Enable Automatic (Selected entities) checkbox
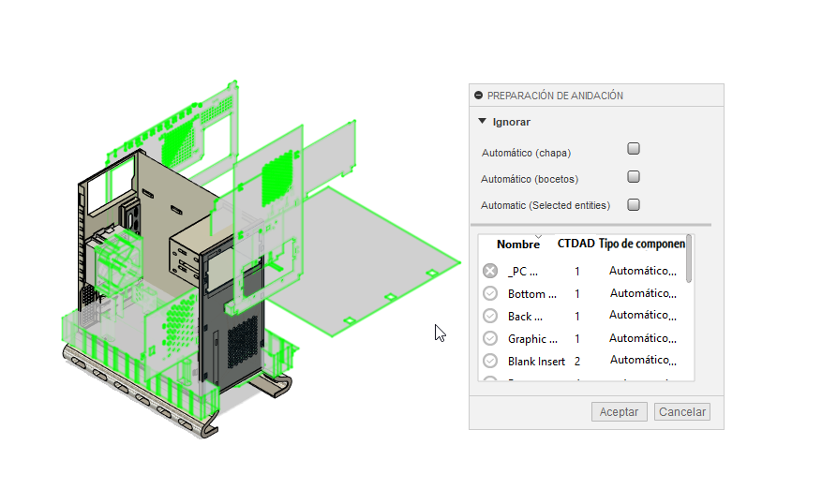Viewport: 822px width, 504px height. pyautogui.click(x=634, y=205)
